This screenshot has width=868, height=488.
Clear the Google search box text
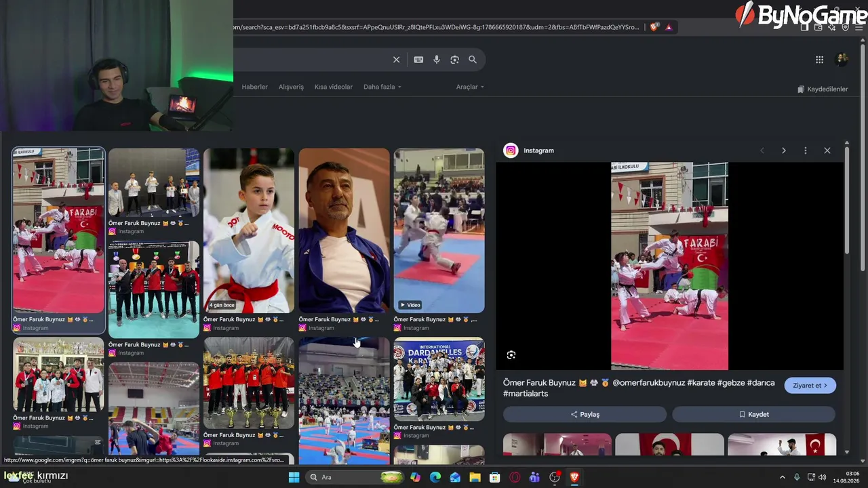[397, 60]
